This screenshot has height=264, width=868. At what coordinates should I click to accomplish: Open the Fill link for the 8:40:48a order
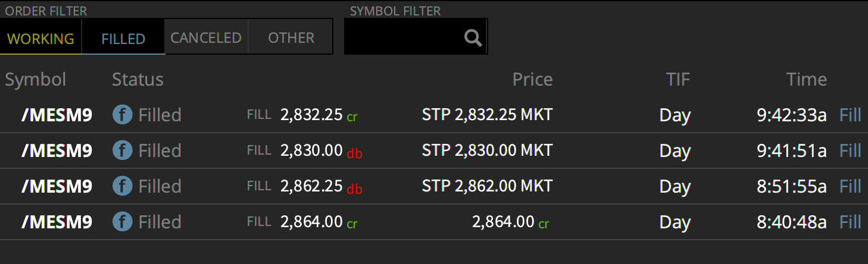pyautogui.click(x=850, y=222)
